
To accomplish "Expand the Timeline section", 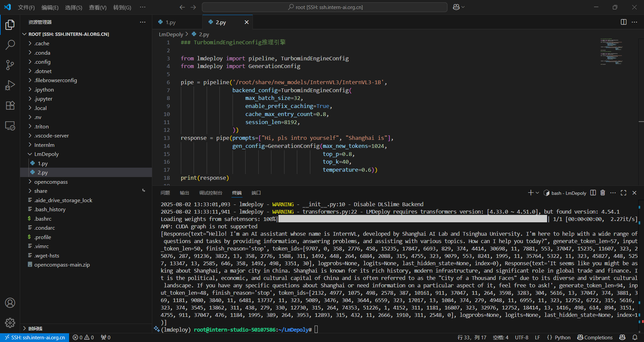I will coord(86,328).
